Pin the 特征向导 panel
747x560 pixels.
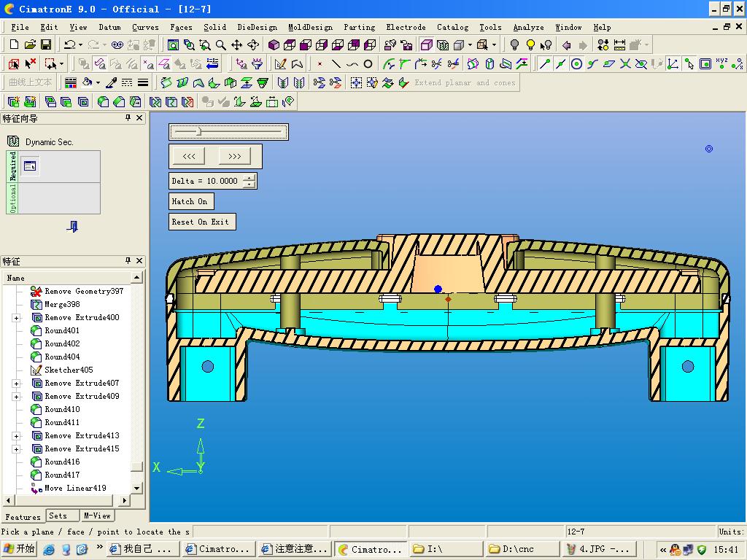coord(128,117)
